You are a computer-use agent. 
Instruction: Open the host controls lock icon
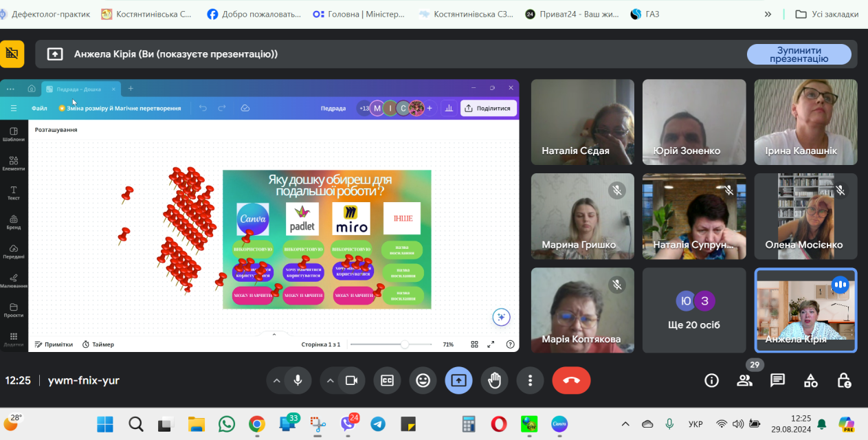click(844, 380)
